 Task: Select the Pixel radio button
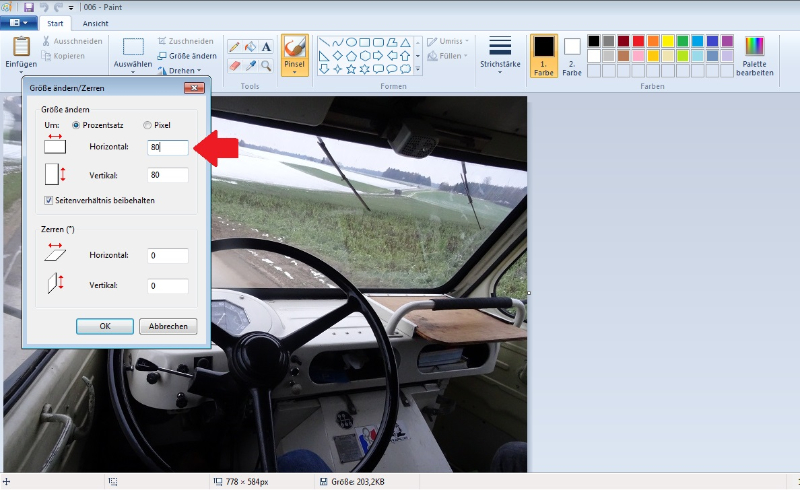coord(148,125)
